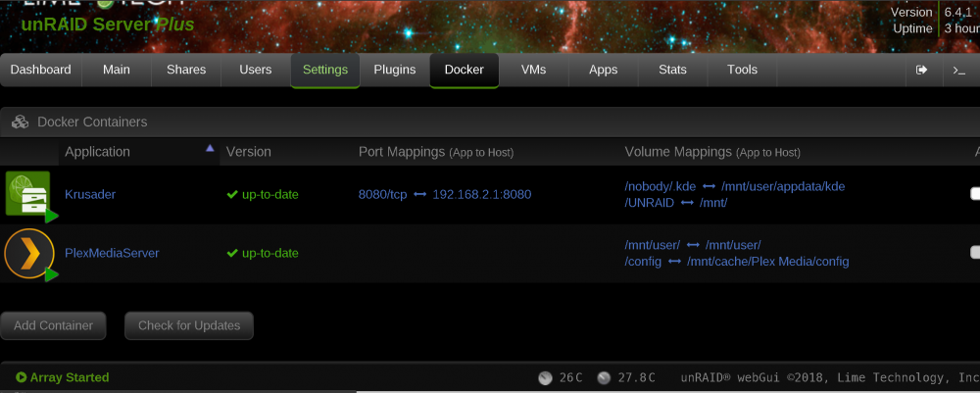Select the Docker tab
The image size is (980, 393).
(x=465, y=70)
